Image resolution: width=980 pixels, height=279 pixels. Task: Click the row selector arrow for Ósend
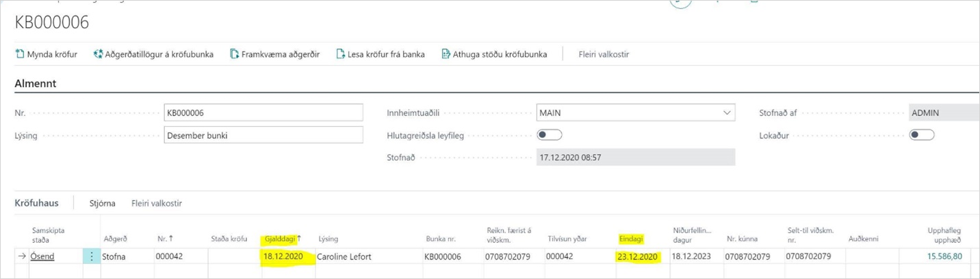(x=22, y=256)
